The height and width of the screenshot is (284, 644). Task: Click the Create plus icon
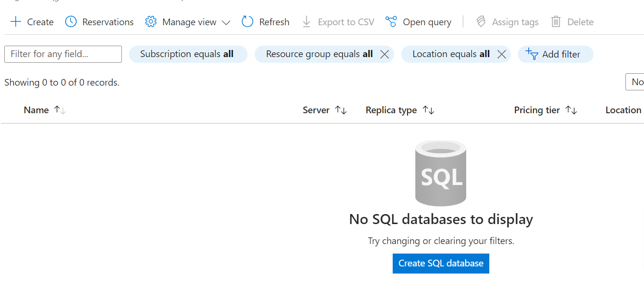(16, 21)
